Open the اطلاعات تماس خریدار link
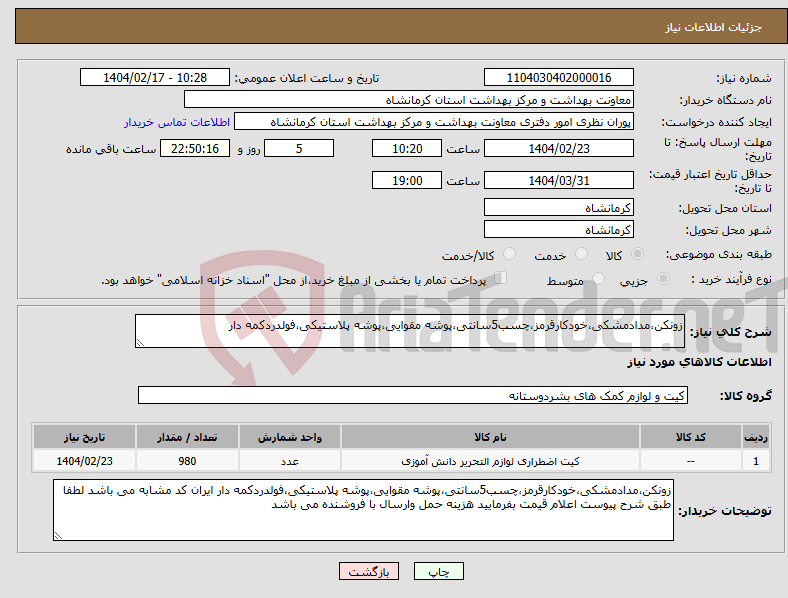The image size is (788, 598). [x=177, y=122]
